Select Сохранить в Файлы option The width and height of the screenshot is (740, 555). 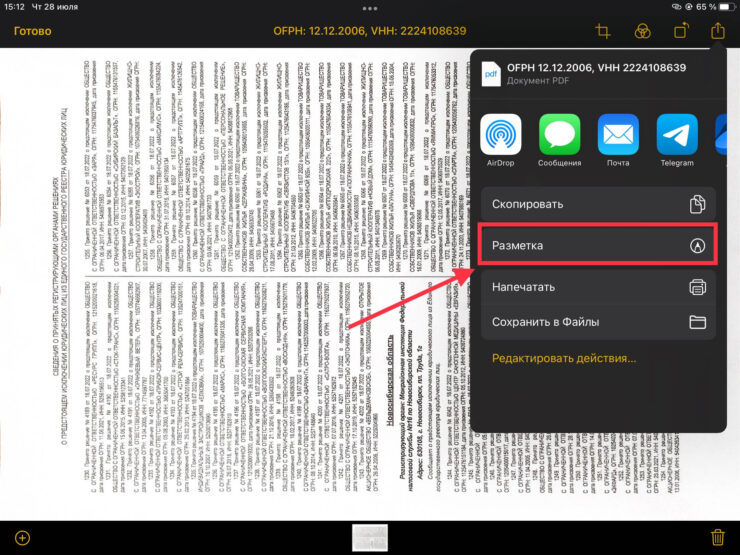pos(598,322)
